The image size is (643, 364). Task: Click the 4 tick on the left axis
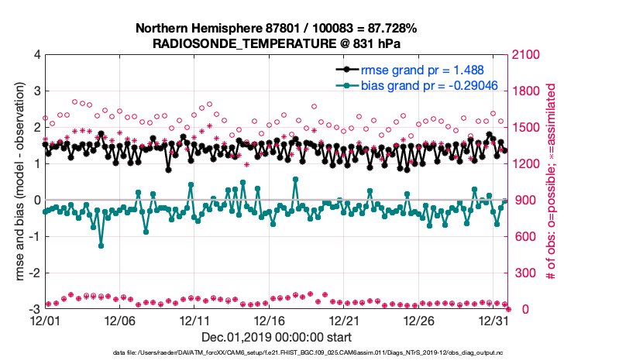[36, 55]
